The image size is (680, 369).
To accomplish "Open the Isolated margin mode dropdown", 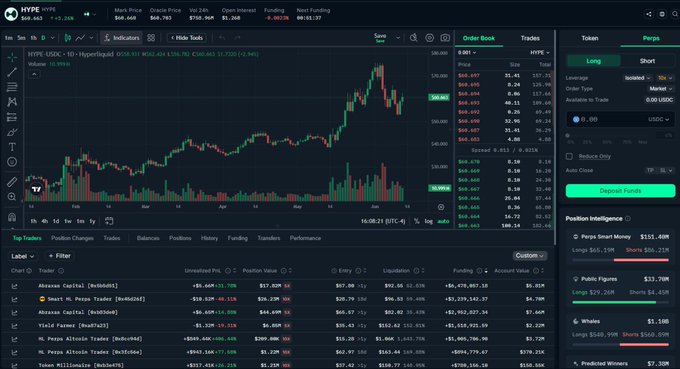I will pos(638,78).
